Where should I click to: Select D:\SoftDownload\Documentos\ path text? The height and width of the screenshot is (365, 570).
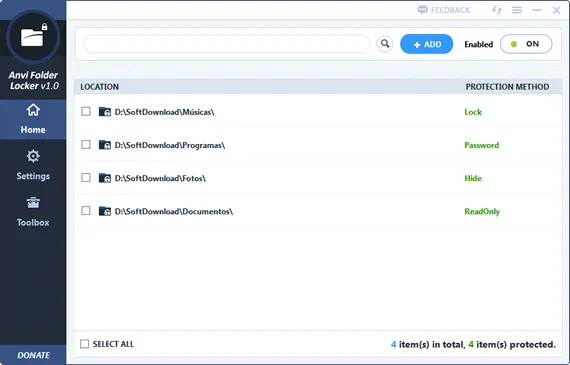(174, 211)
